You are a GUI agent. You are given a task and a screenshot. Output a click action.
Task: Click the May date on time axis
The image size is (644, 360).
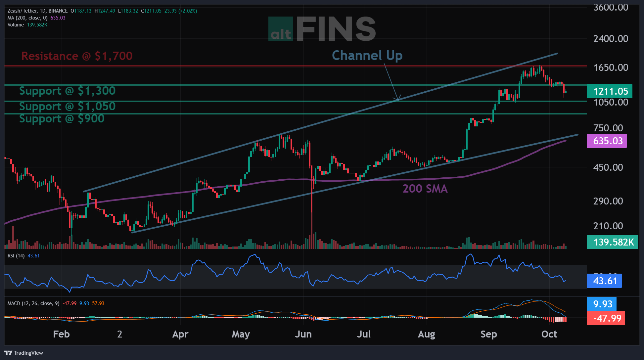pyautogui.click(x=241, y=334)
